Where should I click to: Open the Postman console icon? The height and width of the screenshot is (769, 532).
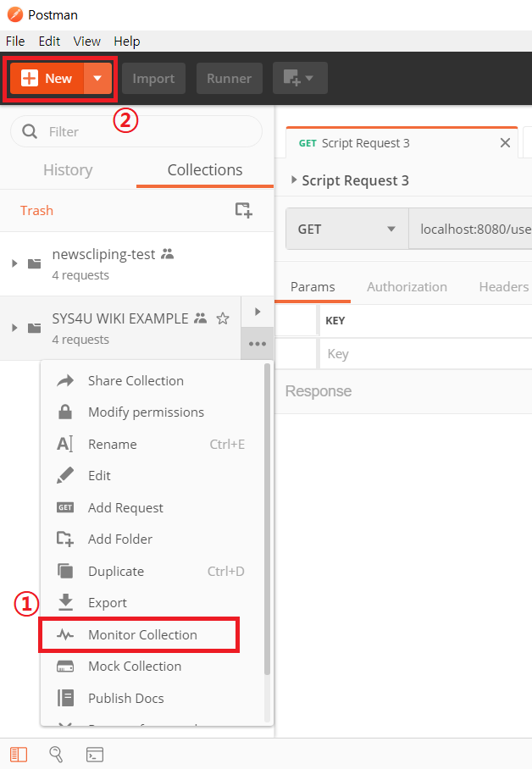point(95,755)
